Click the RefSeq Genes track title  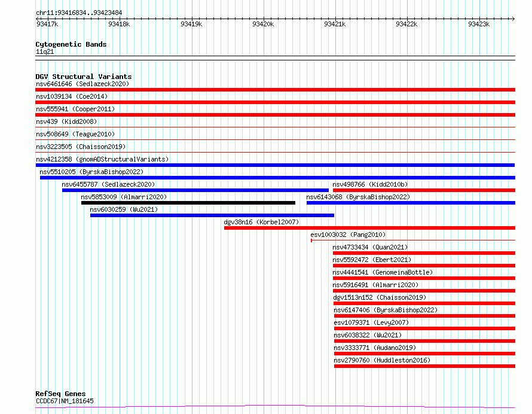pyautogui.click(x=60, y=394)
